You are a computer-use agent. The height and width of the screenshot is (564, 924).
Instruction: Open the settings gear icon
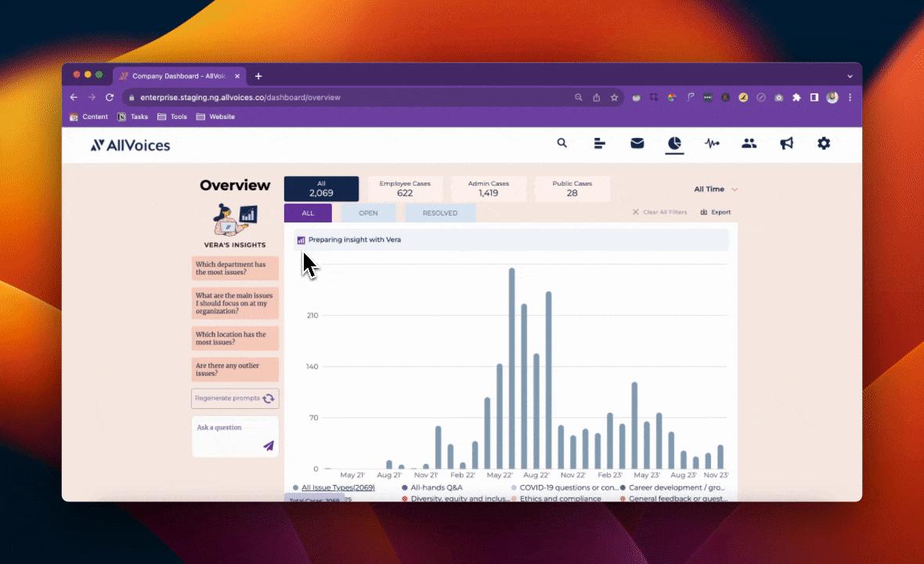824,143
